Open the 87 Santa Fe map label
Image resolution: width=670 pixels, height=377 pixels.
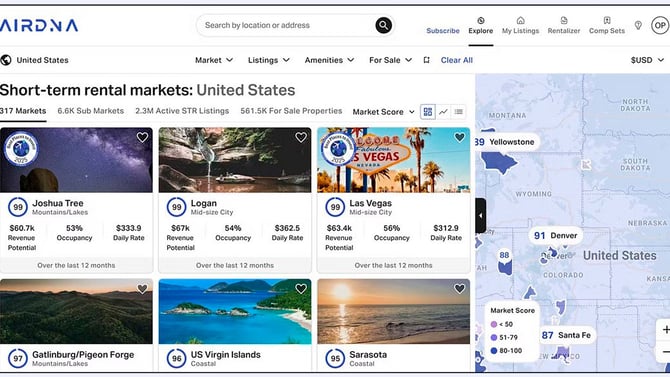click(566, 336)
